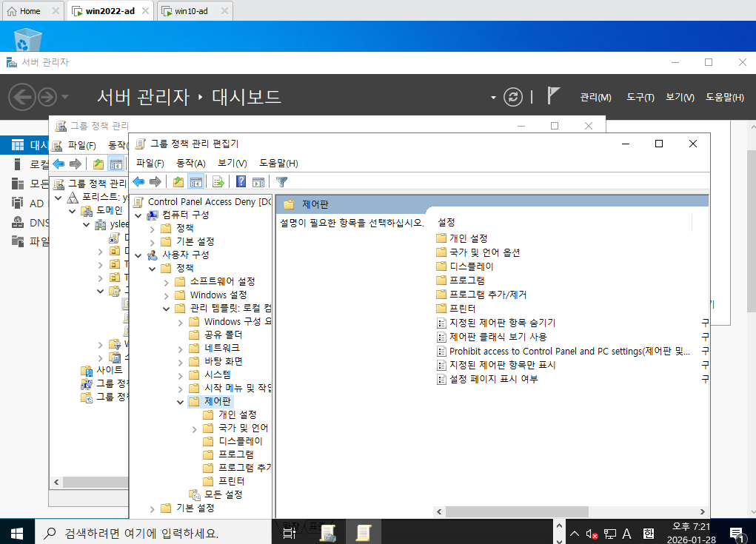Open 도움말(H) menu in policy editor
This screenshot has width=756, height=544.
pos(278,163)
